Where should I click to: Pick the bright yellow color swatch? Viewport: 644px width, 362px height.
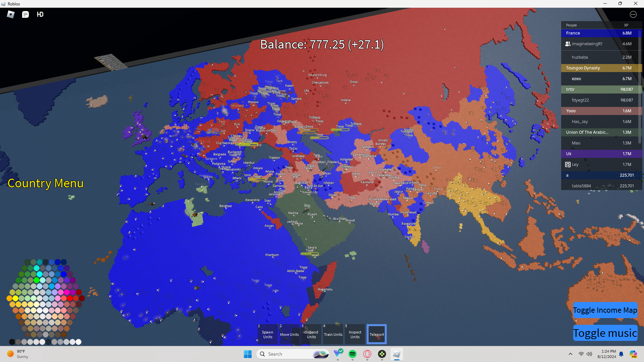tap(15, 298)
